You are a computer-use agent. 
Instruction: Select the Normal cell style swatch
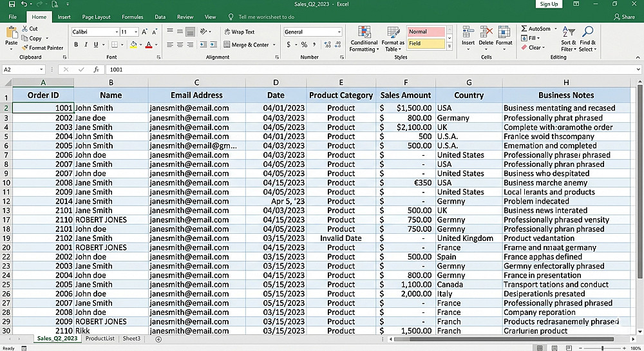coord(426,32)
